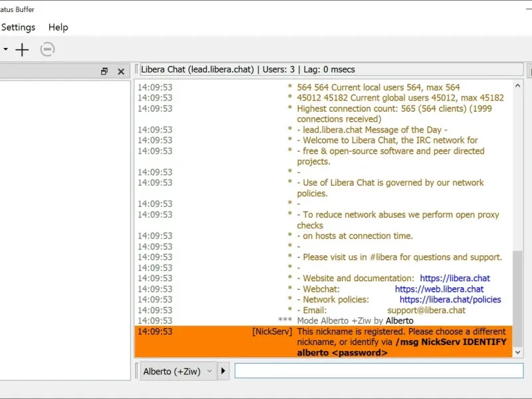Click the chat scrollbar up arrow
Screen dimensions: 532x399
pyautogui.click(x=517, y=86)
